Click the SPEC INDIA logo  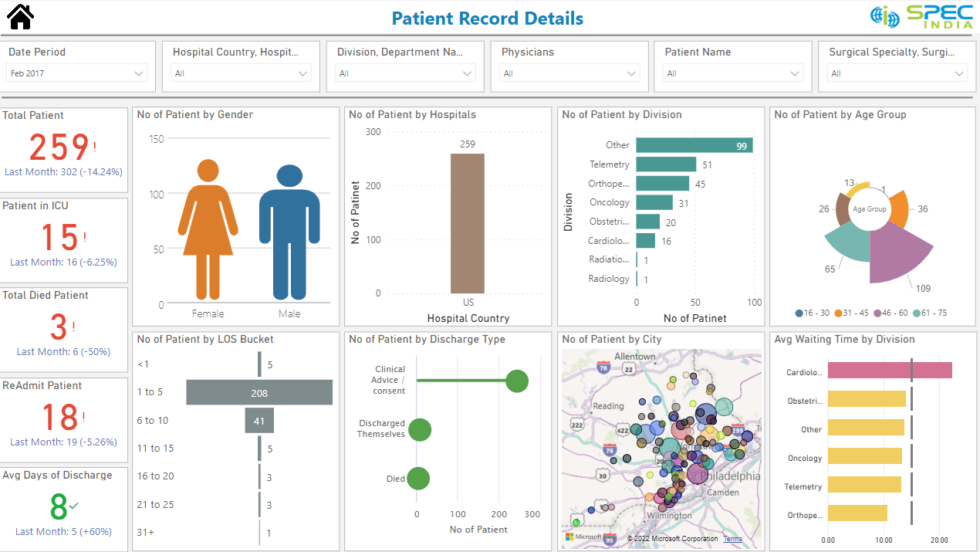pyautogui.click(x=922, y=16)
